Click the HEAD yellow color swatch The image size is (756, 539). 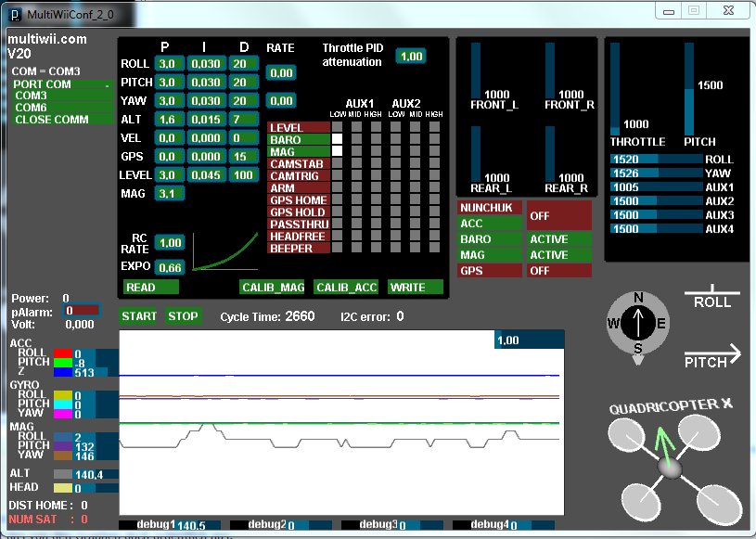(63, 488)
